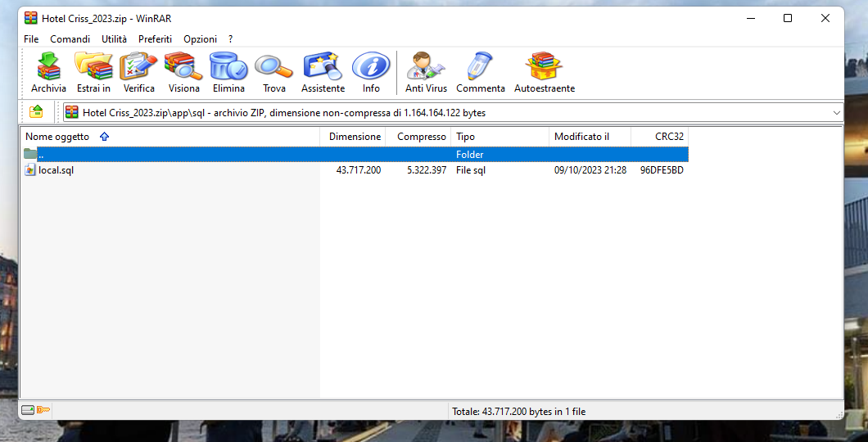Screen dimensions: 868x442
Task: Sort by Dimensione column
Action: click(353, 137)
